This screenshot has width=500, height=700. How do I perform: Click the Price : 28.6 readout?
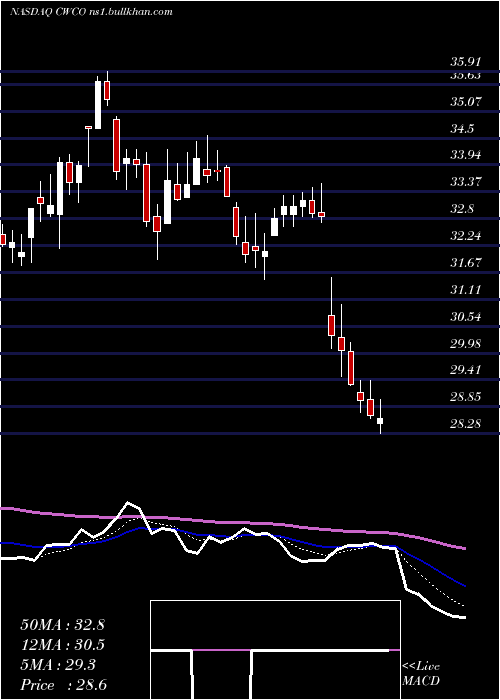point(62,685)
